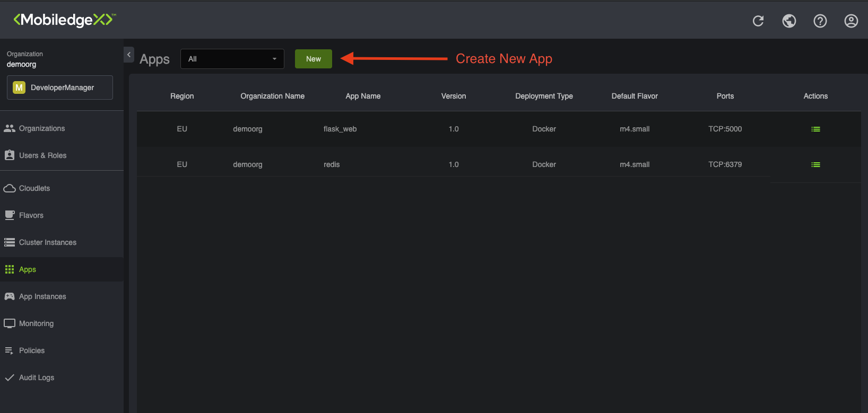Open the help question mark icon

click(820, 21)
